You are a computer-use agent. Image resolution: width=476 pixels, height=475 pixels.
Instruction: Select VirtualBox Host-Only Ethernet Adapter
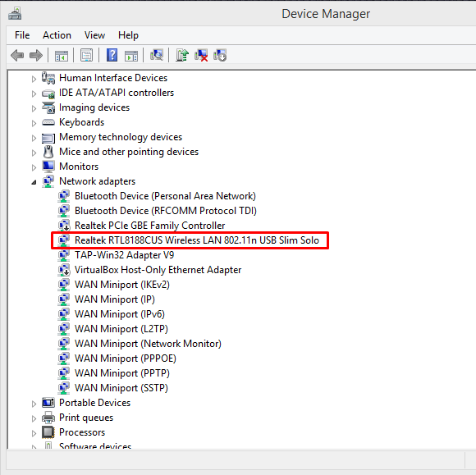158,270
